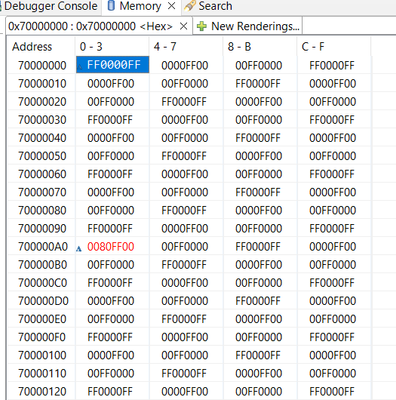Select the 4 - 7 cell in row 70000090
Viewport: 396px width, 400px height.
(185, 229)
